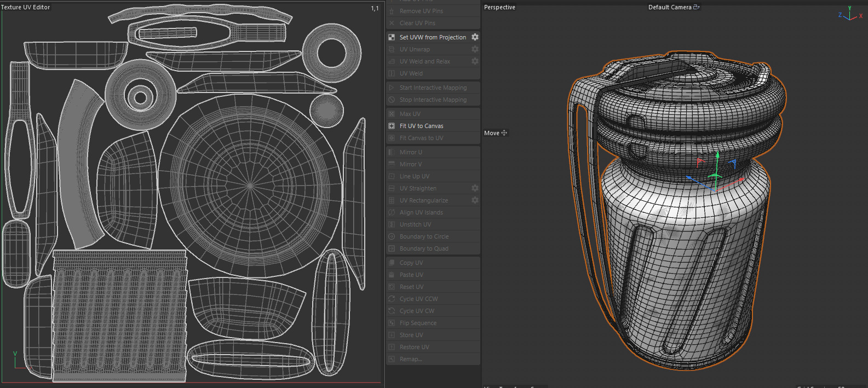Start Interactive Mapping
The width and height of the screenshot is (868, 388).
pyautogui.click(x=433, y=88)
